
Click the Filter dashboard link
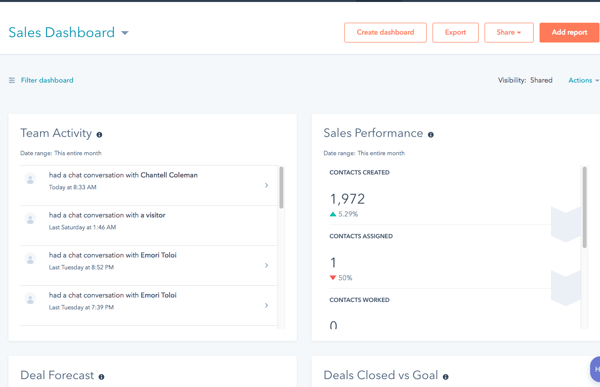point(47,80)
